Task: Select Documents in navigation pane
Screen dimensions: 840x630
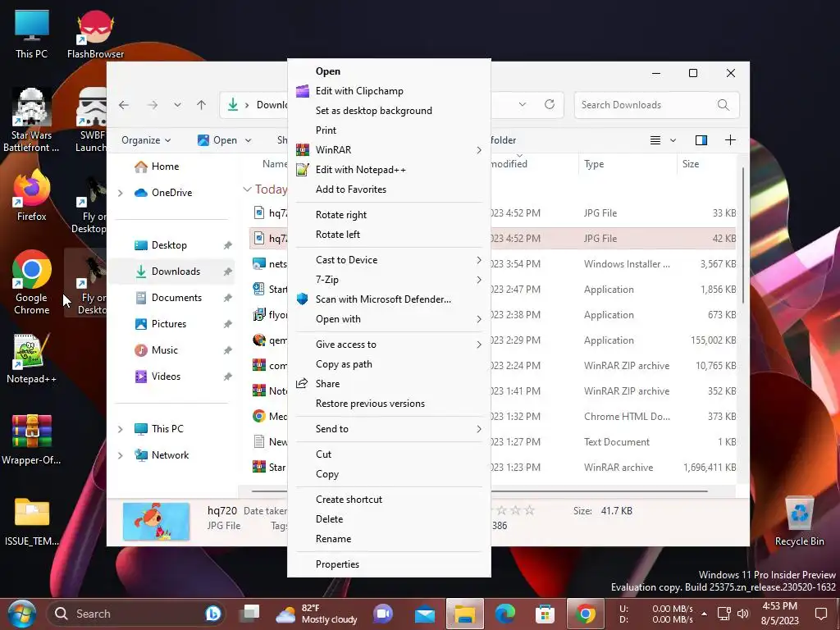Action: (176, 298)
